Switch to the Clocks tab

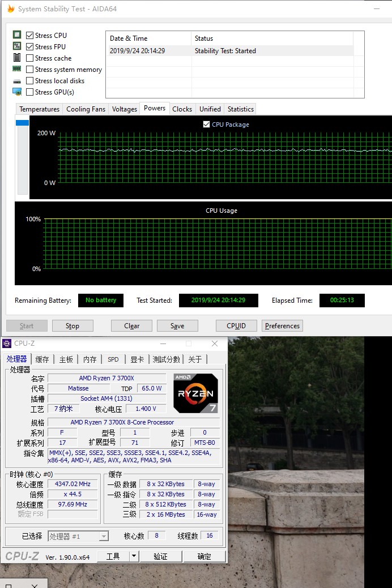(182, 109)
